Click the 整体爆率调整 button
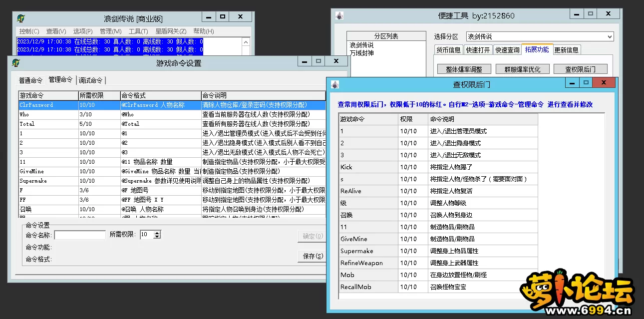This screenshot has height=319, width=644. click(x=464, y=69)
